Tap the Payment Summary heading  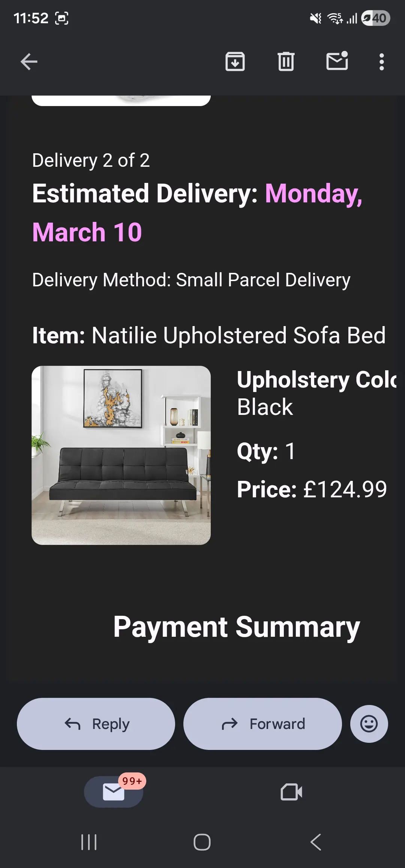point(237,627)
